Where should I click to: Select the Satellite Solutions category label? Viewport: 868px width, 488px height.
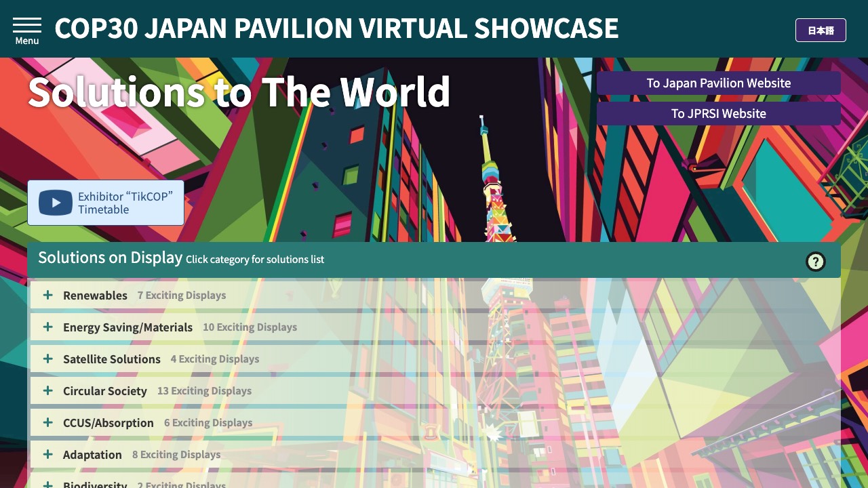click(x=112, y=359)
